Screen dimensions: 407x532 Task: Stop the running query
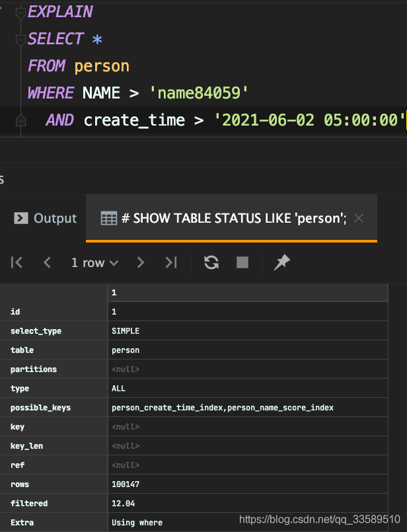coord(242,262)
